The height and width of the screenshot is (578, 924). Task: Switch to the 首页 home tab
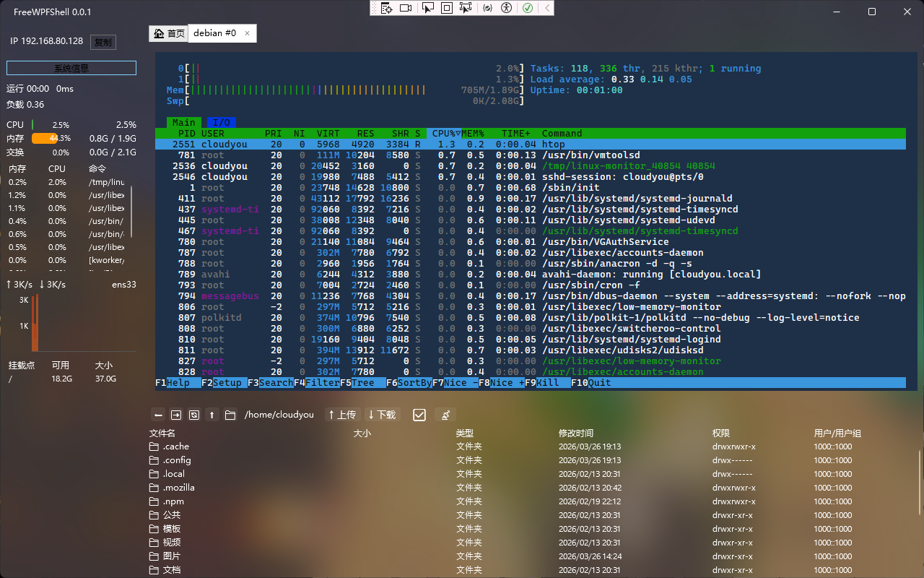170,33
